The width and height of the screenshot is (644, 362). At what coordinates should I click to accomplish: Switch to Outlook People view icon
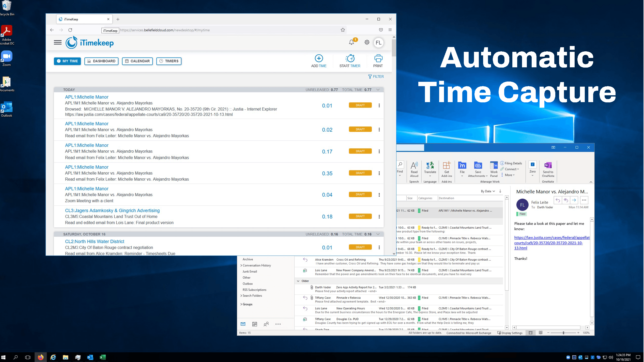[x=266, y=324]
